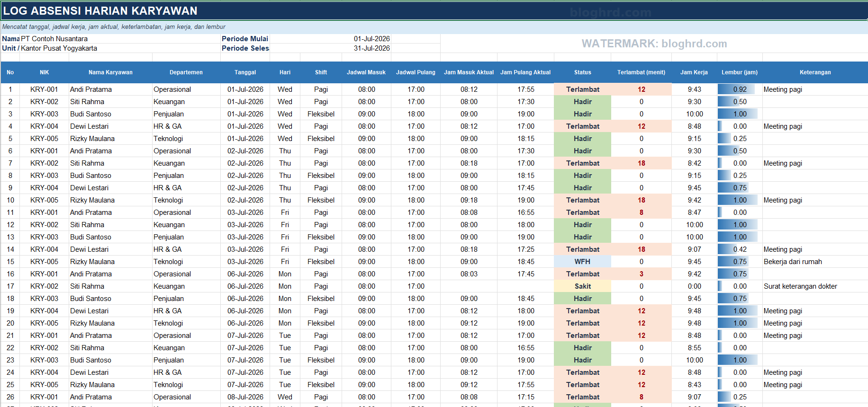
Task: Select the 'Departemen' column header
Action: coord(186,72)
